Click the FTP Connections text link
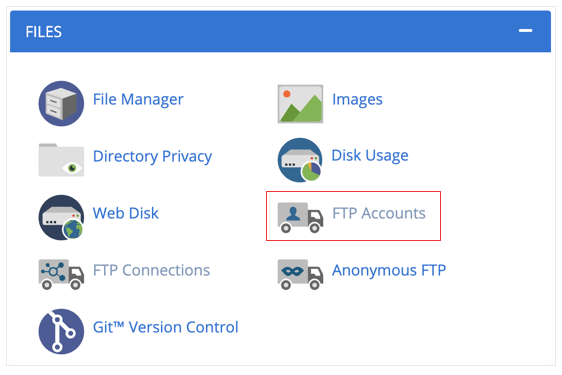 (x=151, y=270)
